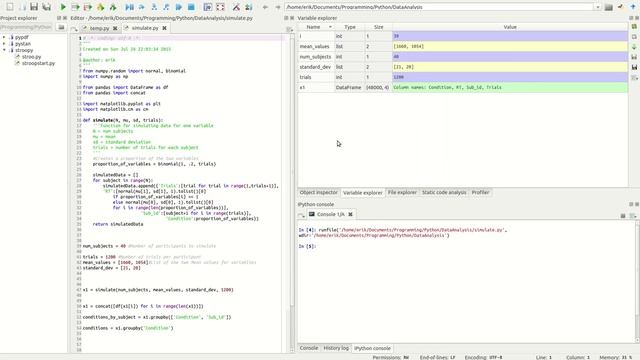Select stroopstart.py in Project explorer
Viewport: 640px width, 360px height.
pyautogui.click(x=38, y=63)
